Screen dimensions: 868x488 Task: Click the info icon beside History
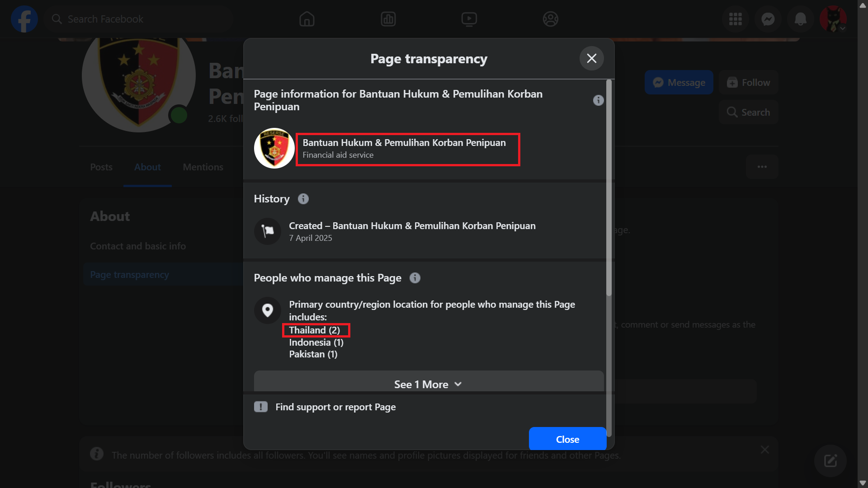(303, 199)
